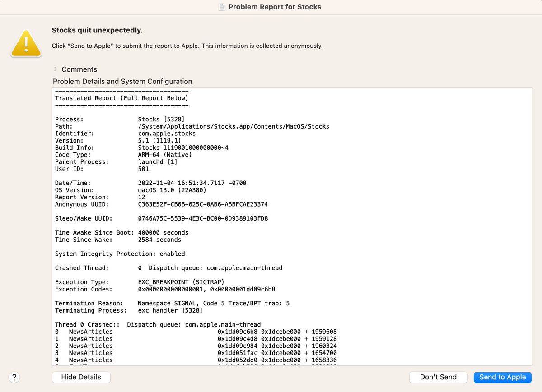Open help with the question mark button
542x392 pixels.
point(14,377)
